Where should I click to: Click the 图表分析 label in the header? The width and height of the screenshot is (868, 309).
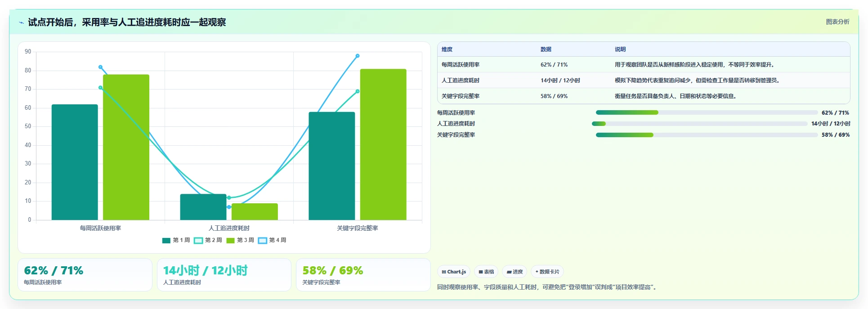point(837,22)
